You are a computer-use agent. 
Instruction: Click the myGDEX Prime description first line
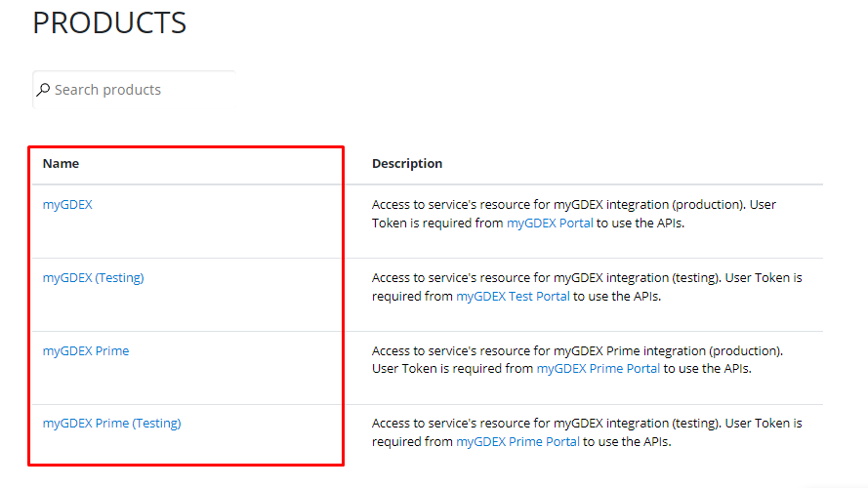(x=577, y=350)
